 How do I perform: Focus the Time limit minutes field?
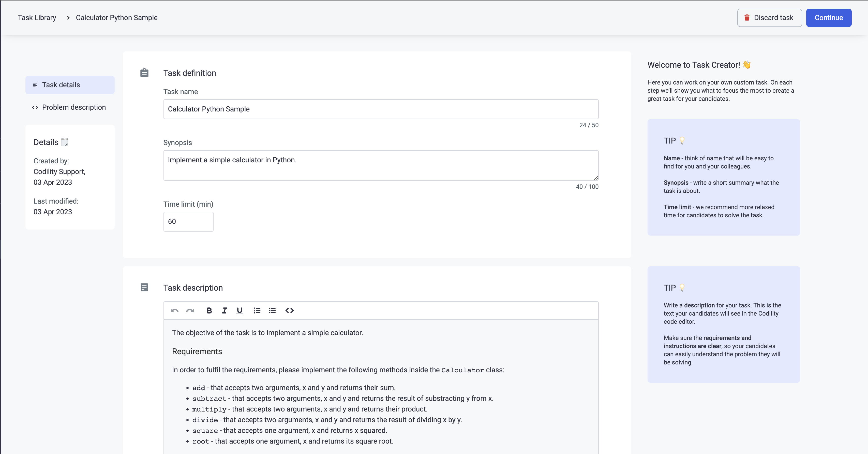(x=188, y=222)
